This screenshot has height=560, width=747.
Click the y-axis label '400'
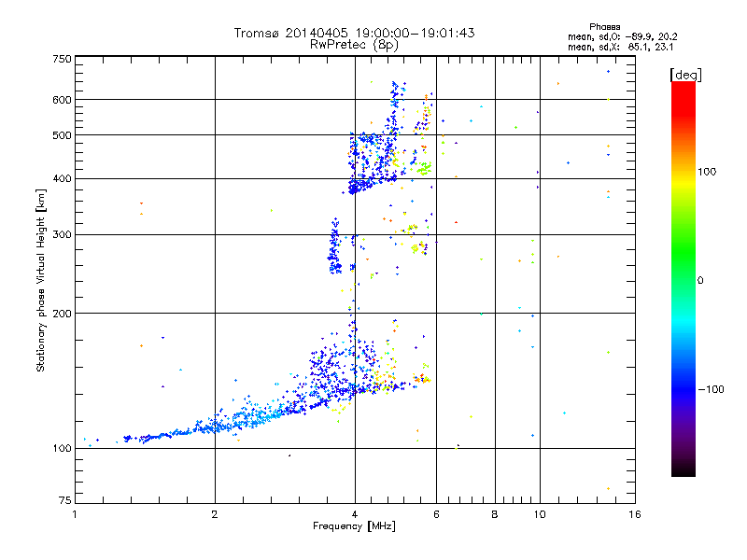click(62, 179)
